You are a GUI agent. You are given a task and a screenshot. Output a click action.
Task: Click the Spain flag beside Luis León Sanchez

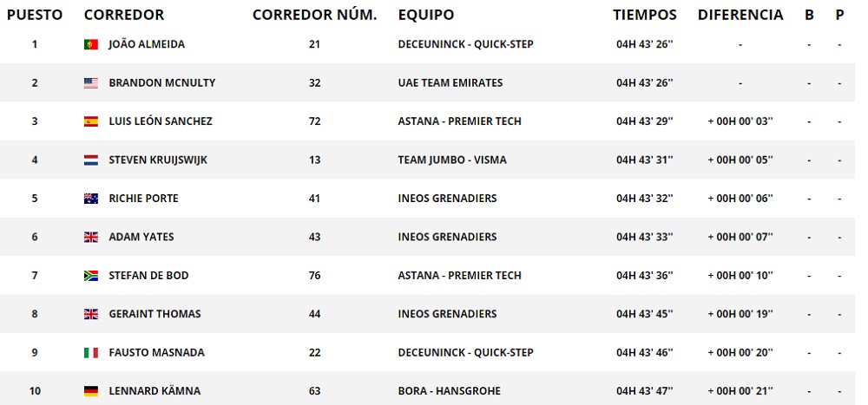[x=91, y=121]
